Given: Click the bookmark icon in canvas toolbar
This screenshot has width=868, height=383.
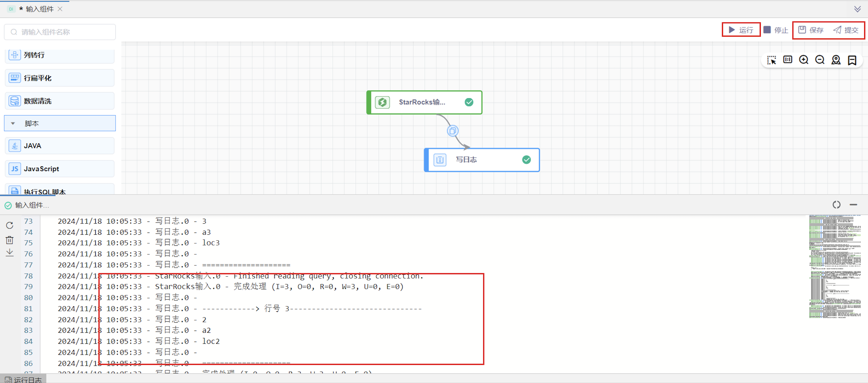Looking at the screenshot, I should coord(852,60).
